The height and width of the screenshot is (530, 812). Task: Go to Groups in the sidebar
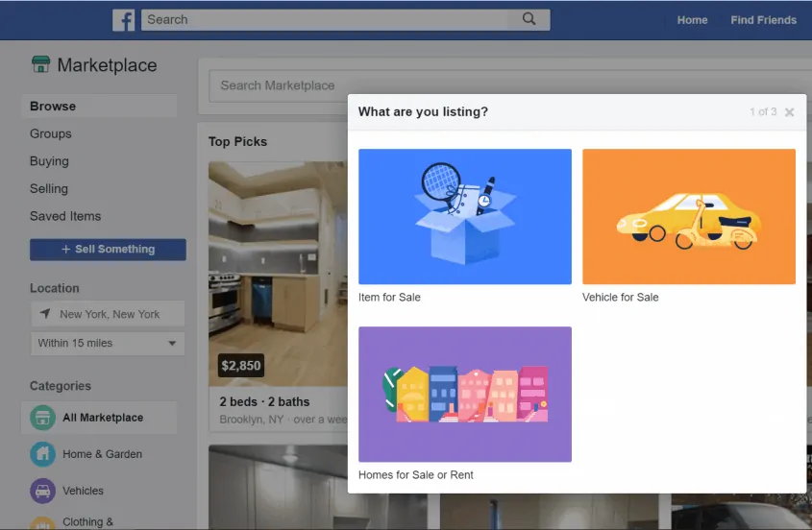coord(51,134)
